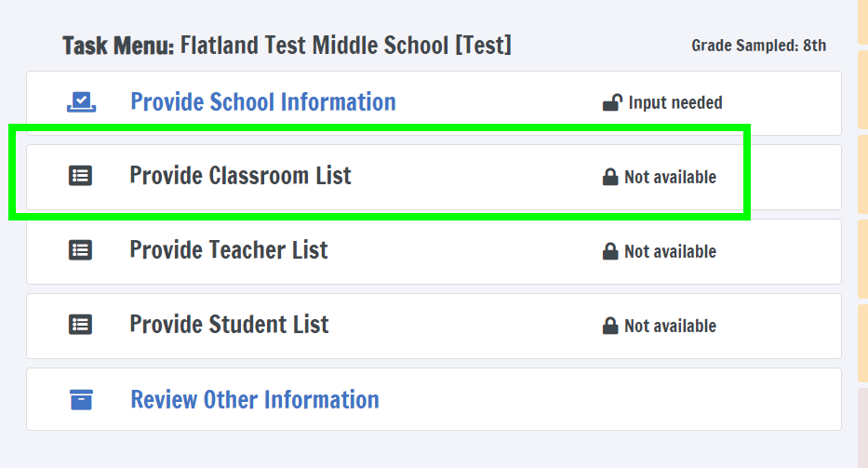Click Not available status for Classroom List

tap(670, 177)
